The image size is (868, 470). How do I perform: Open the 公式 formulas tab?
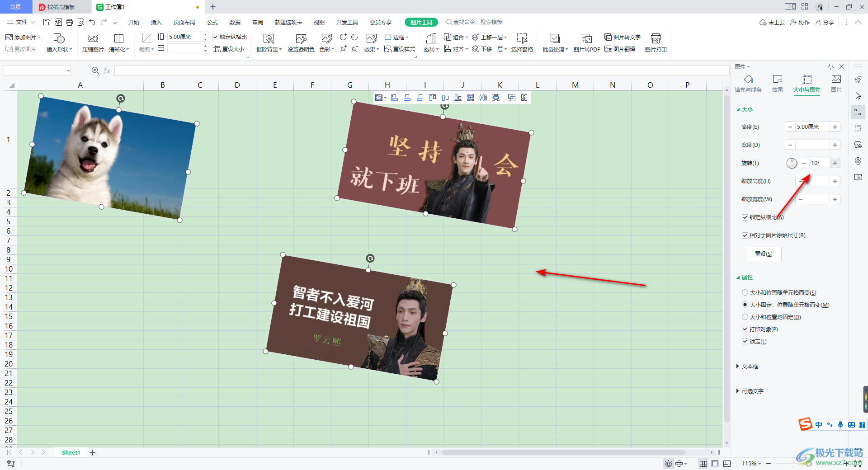pos(212,22)
